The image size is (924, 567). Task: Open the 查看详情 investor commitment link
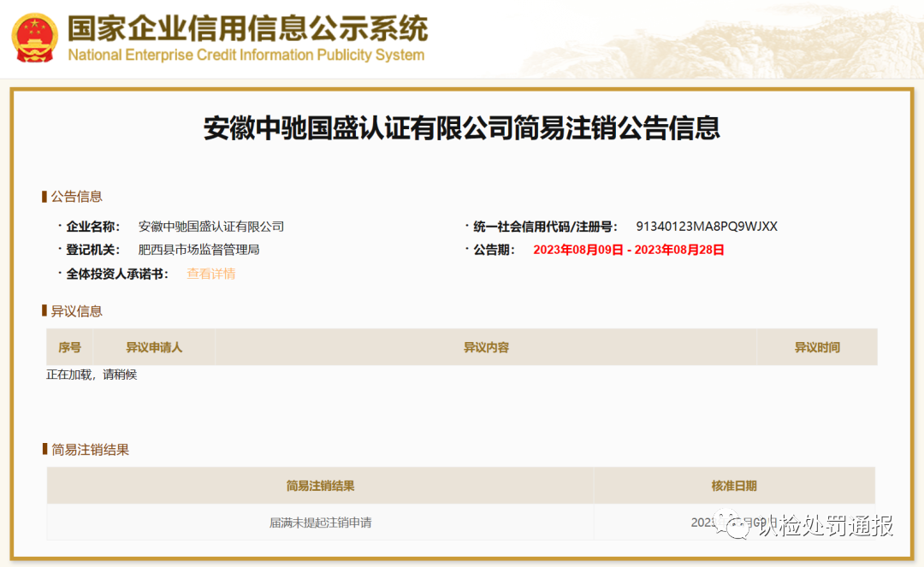[211, 274]
